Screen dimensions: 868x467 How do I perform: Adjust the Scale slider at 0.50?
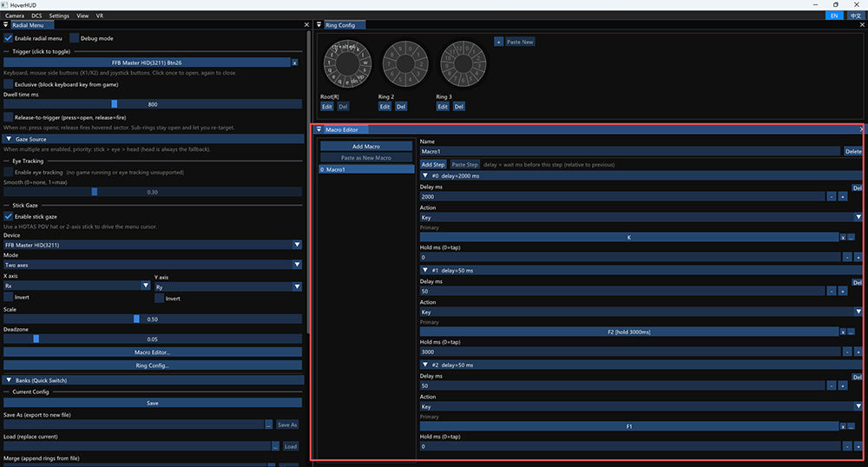click(x=153, y=319)
